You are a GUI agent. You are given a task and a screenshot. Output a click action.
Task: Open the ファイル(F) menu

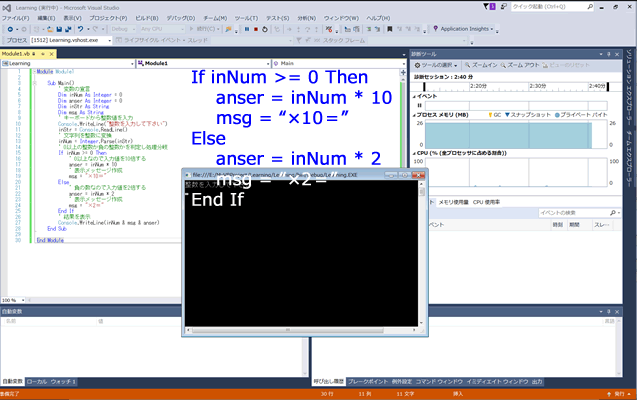click(15, 18)
